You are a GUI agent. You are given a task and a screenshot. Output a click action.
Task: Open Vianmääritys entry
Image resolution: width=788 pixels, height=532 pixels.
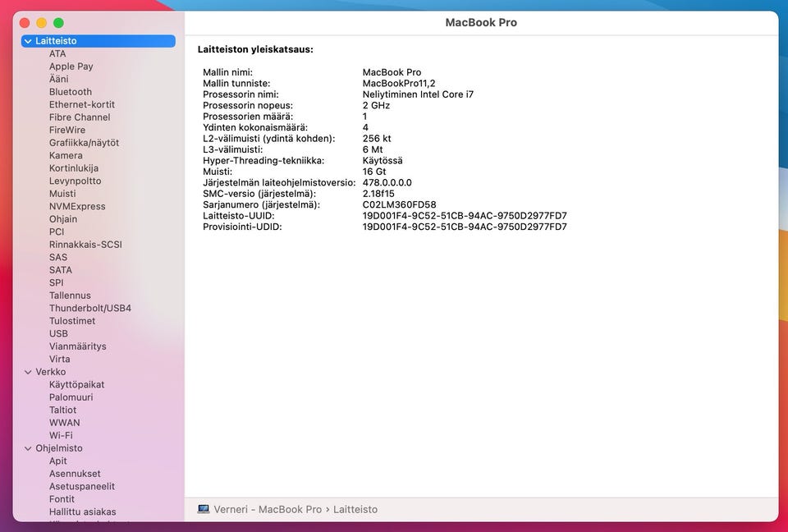coord(77,346)
